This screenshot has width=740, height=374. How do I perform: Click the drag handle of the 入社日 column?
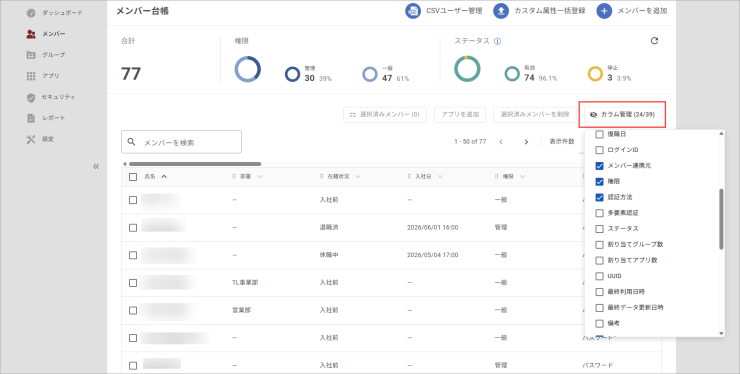[x=409, y=177]
